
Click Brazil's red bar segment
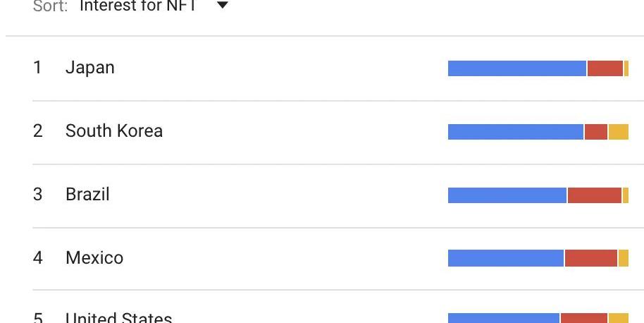(x=594, y=195)
